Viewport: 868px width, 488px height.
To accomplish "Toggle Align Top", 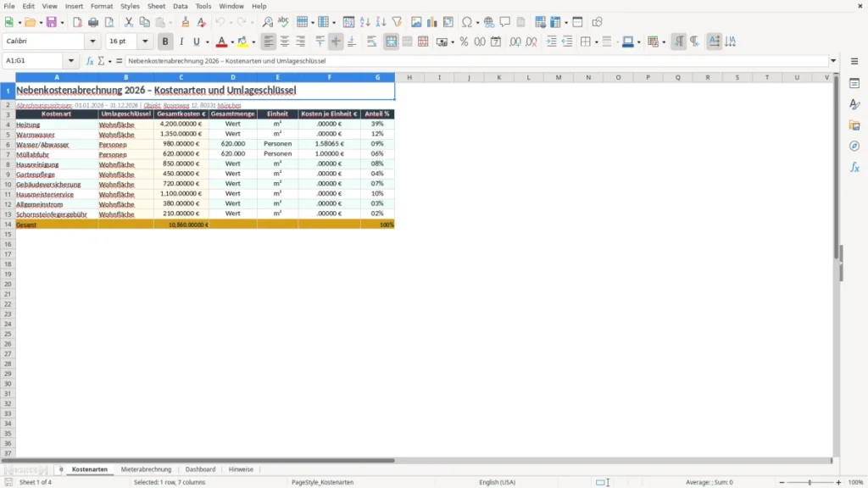I will pyautogui.click(x=320, y=42).
